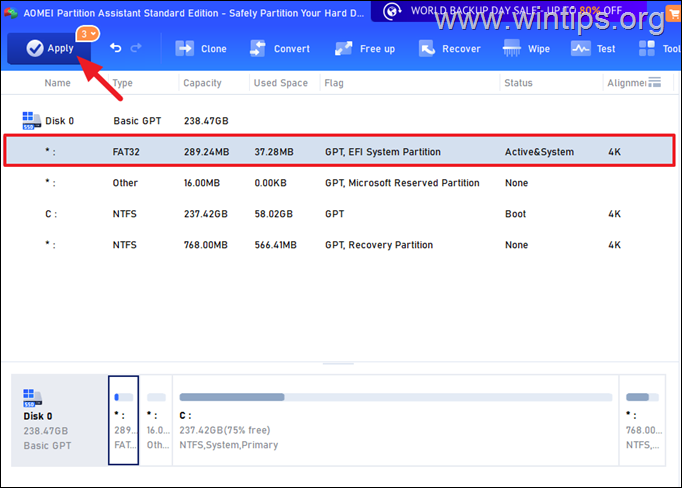Image resolution: width=682 pixels, height=488 pixels.
Task: Redo the last undone operation
Action: [x=136, y=48]
